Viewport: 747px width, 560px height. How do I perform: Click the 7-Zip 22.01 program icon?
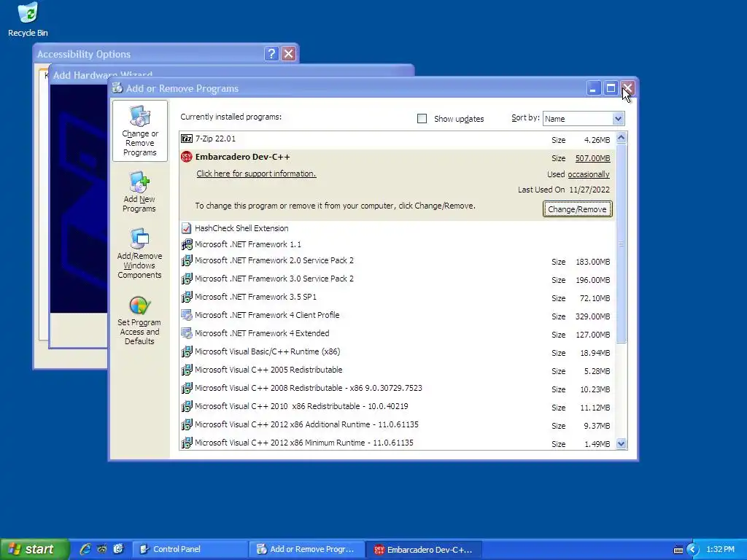(x=187, y=139)
